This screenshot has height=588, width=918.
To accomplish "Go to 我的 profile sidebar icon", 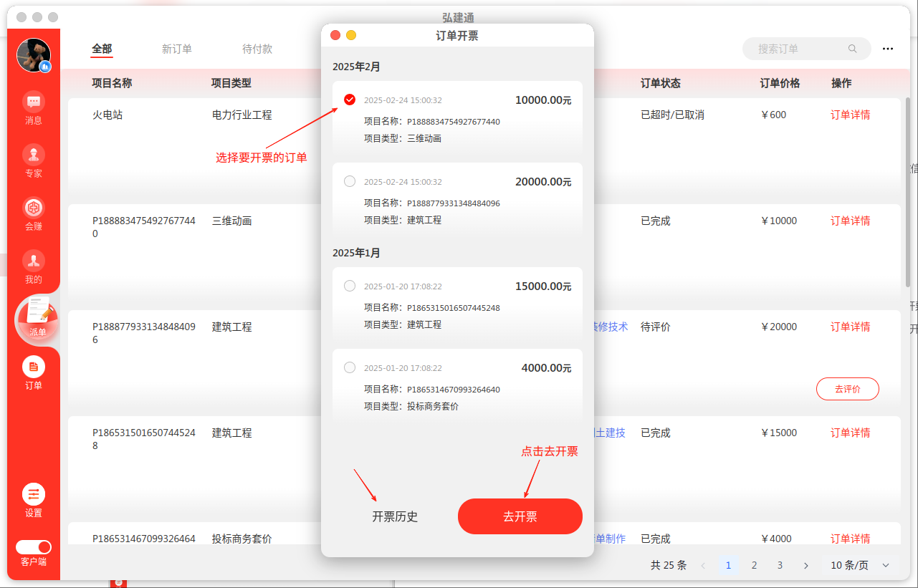I will pyautogui.click(x=34, y=261).
